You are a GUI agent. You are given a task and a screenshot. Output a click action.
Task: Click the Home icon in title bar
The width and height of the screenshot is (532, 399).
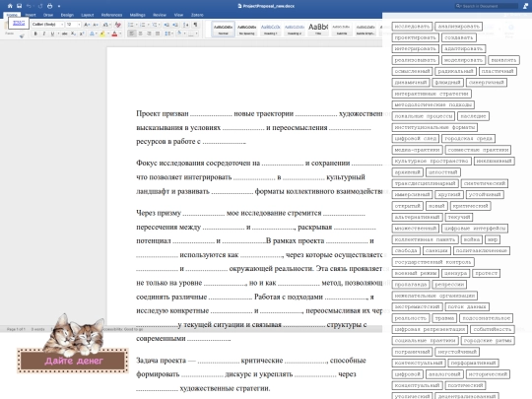(10, 6)
